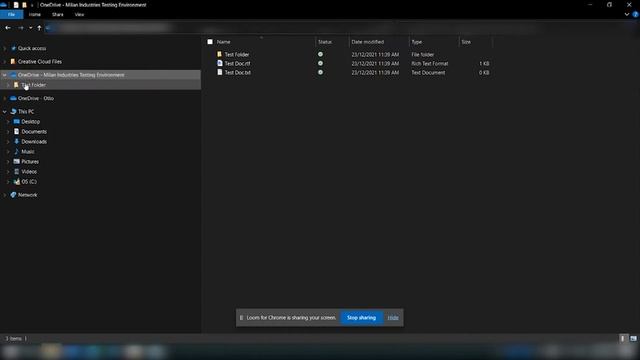Switch to details view layout icon
640x360 pixels.
click(623, 338)
